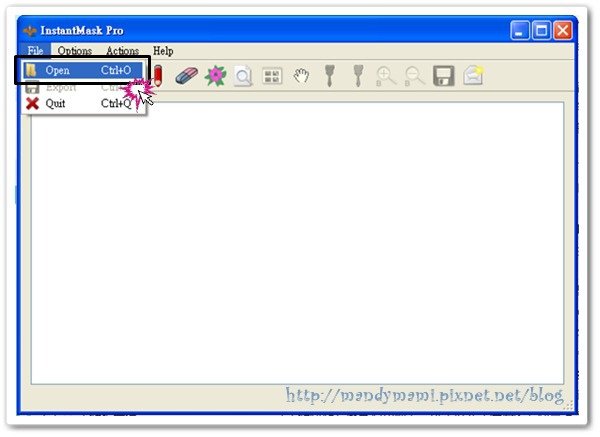This screenshot has height=437, width=600.
Task: Select the eraser tool
Action: (186, 76)
